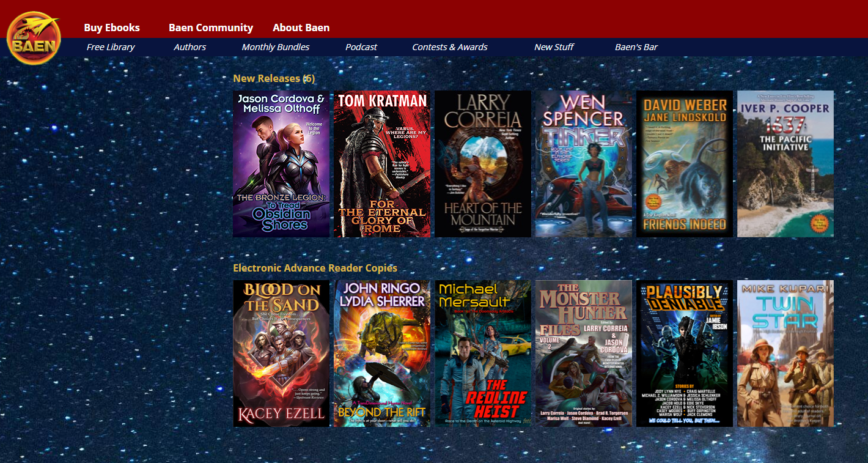Select 'For the Eternal Glory of Rome' cover
The width and height of the screenshot is (868, 463).
coord(381,163)
